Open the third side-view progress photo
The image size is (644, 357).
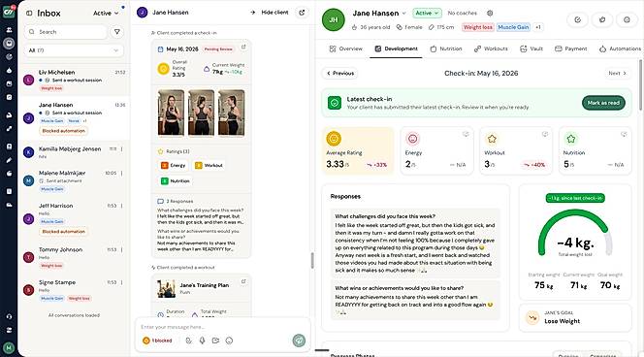coord(232,113)
